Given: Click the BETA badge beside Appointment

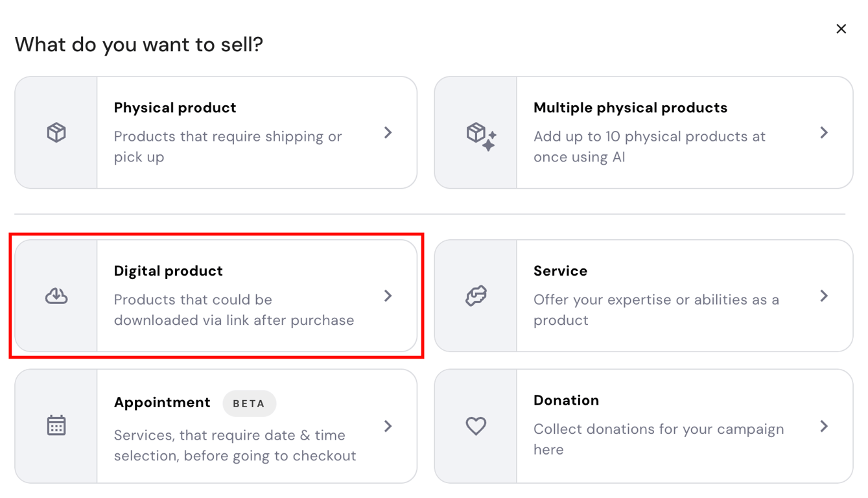Looking at the screenshot, I should tap(250, 403).
